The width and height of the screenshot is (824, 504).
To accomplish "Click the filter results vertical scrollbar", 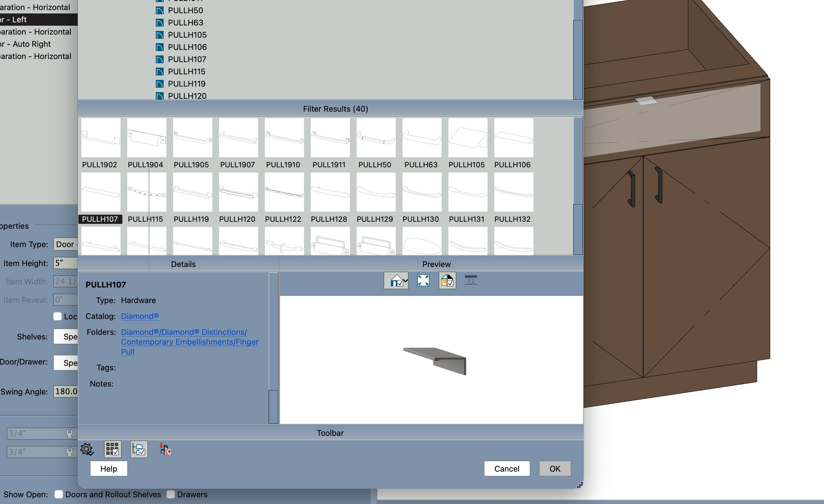I will point(577,186).
